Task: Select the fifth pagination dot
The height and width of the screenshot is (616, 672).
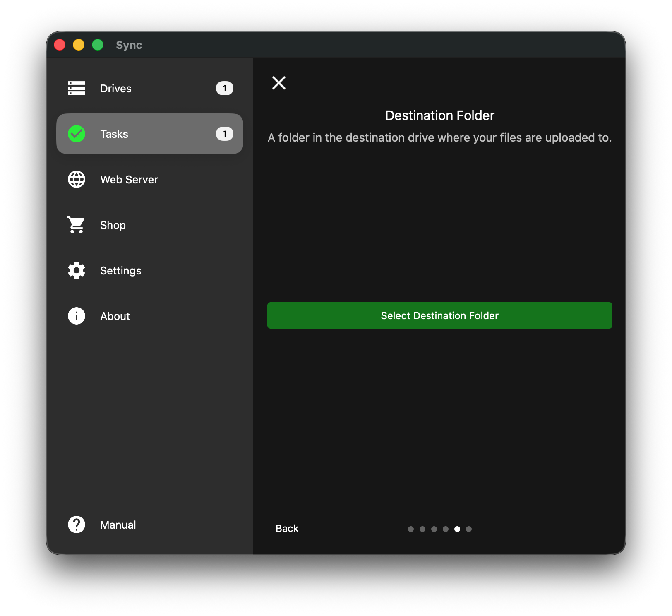Action: click(457, 529)
